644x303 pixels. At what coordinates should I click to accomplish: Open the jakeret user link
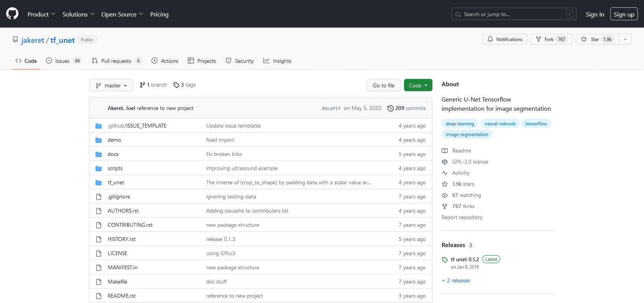click(33, 40)
